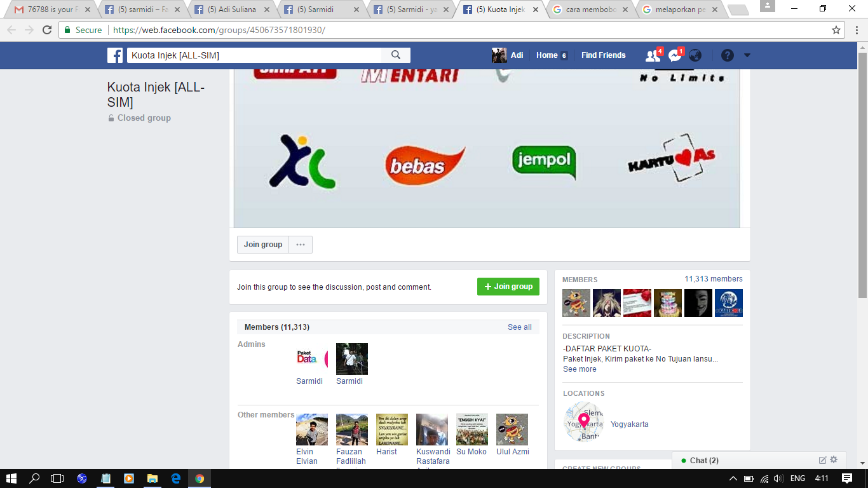Open Harist's profile picture
Image resolution: width=868 pixels, height=488 pixels.
(x=392, y=430)
